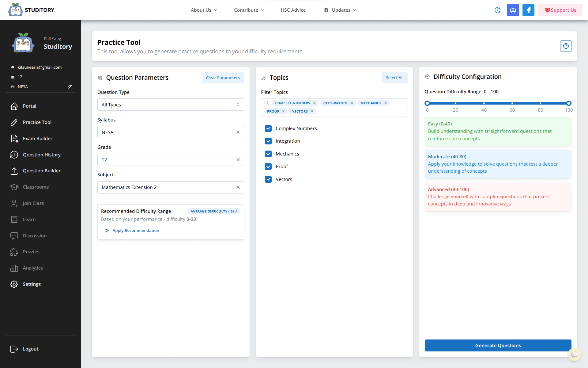Edit syllabus using the pencil icon
Viewport: 588px width, 368px height.
click(70, 86)
